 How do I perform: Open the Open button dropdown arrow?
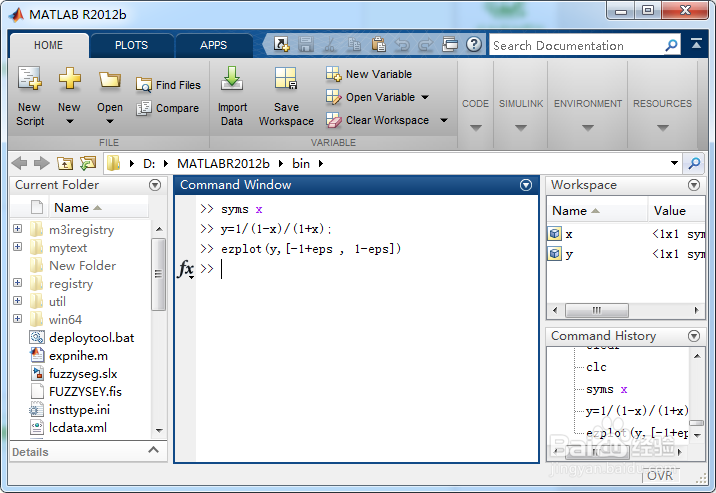point(110,121)
